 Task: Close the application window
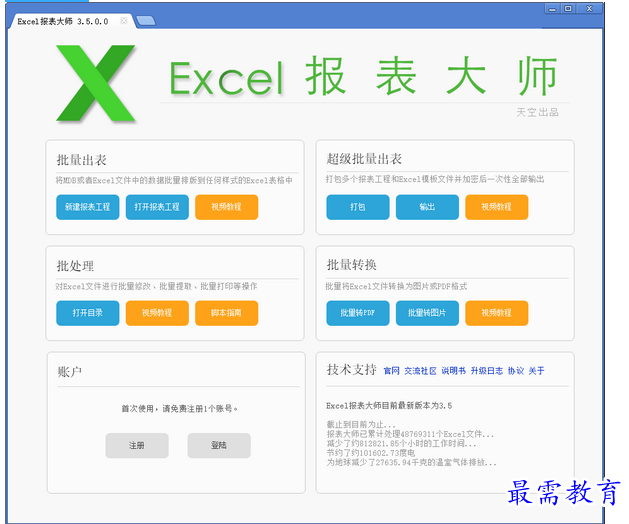point(589,9)
